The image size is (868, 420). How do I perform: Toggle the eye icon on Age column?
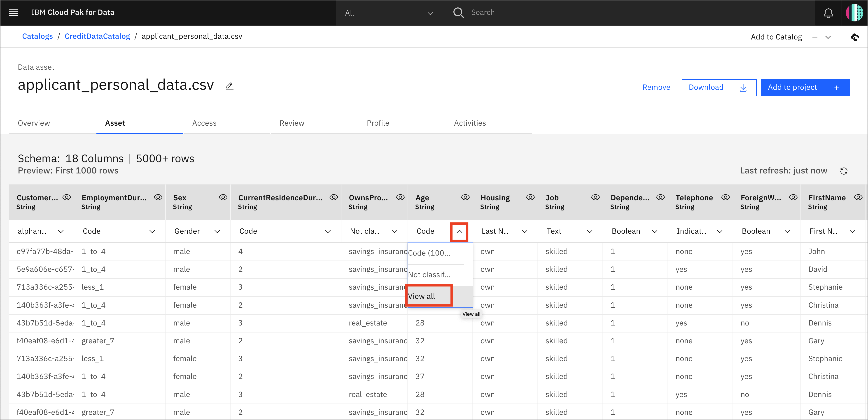click(x=465, y=197)
